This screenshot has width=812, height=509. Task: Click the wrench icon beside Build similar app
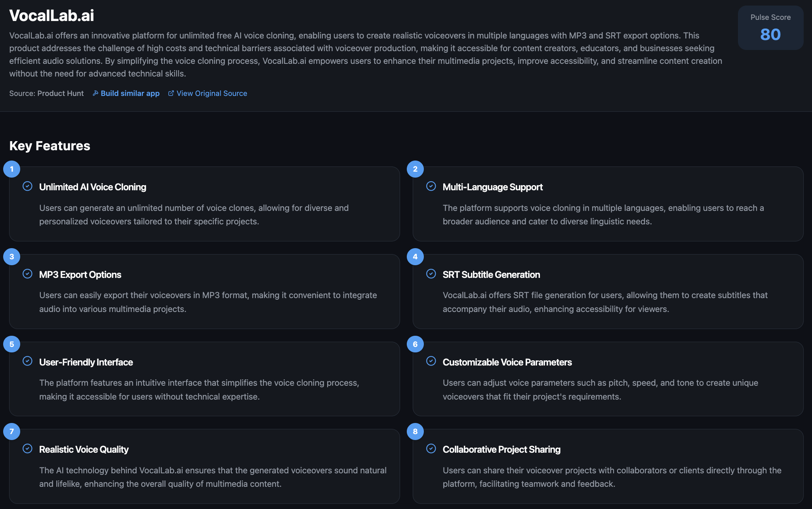(95, 93)
